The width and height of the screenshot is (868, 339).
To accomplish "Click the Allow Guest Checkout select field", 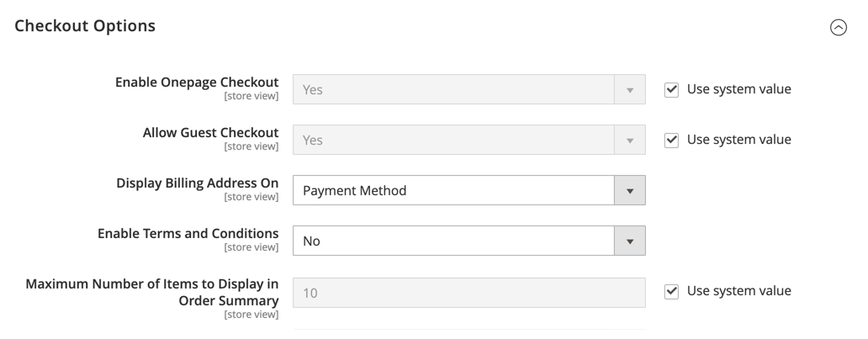I will coord(468,140).
